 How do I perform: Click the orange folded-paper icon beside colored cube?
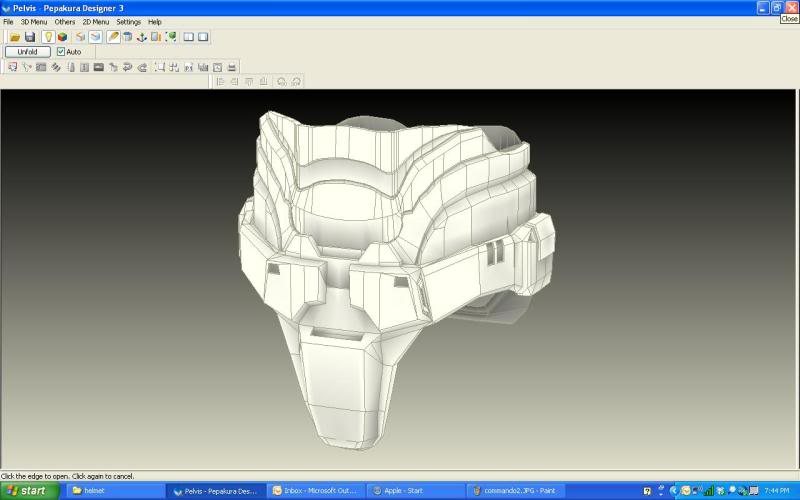point(81,37)
